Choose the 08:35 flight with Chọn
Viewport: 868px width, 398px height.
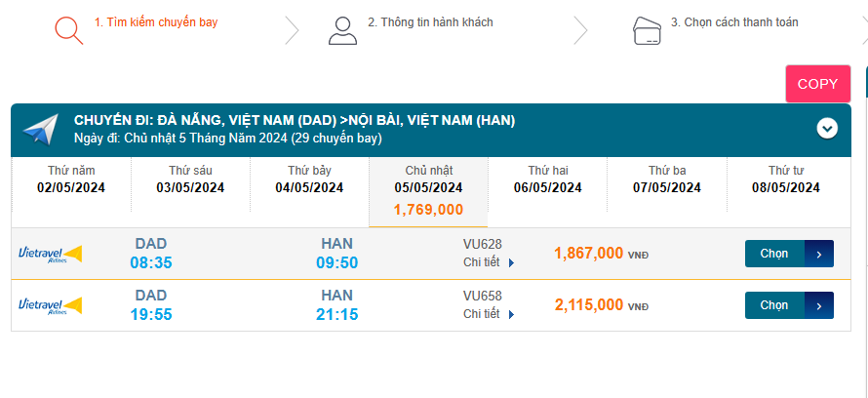click(x=774, y=254)
